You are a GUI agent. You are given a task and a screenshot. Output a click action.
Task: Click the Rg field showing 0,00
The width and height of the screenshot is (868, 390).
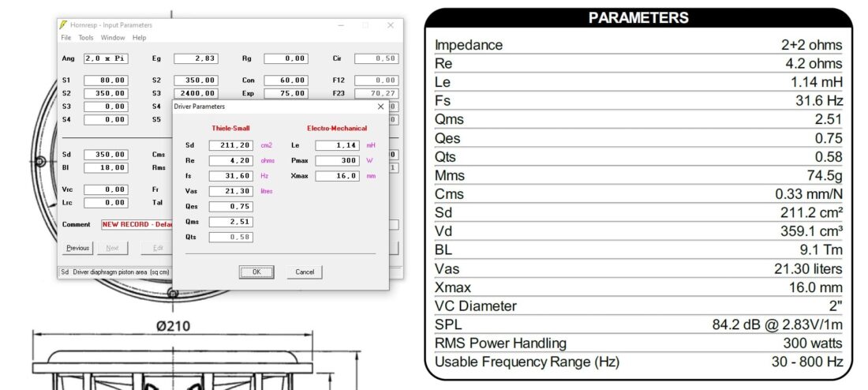point(286,58)
